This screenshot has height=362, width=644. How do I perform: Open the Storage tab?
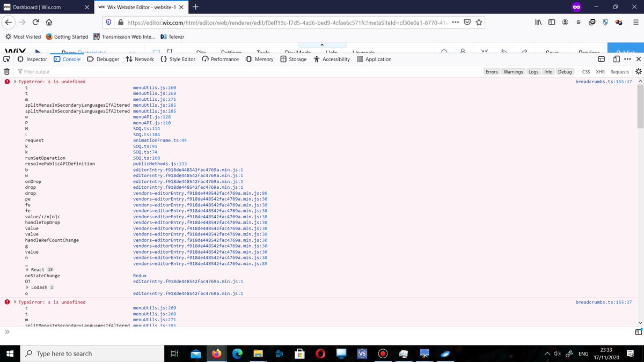[293, 59]
